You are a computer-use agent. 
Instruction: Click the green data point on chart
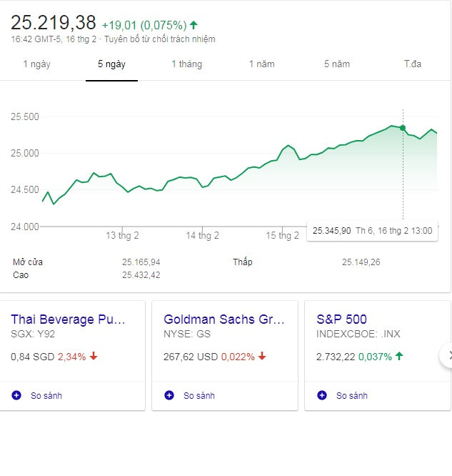click(403, 128)
